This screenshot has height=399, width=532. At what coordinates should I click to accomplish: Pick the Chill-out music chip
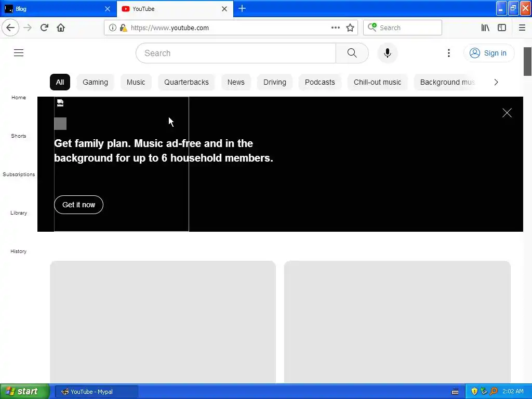click(377, 82)
